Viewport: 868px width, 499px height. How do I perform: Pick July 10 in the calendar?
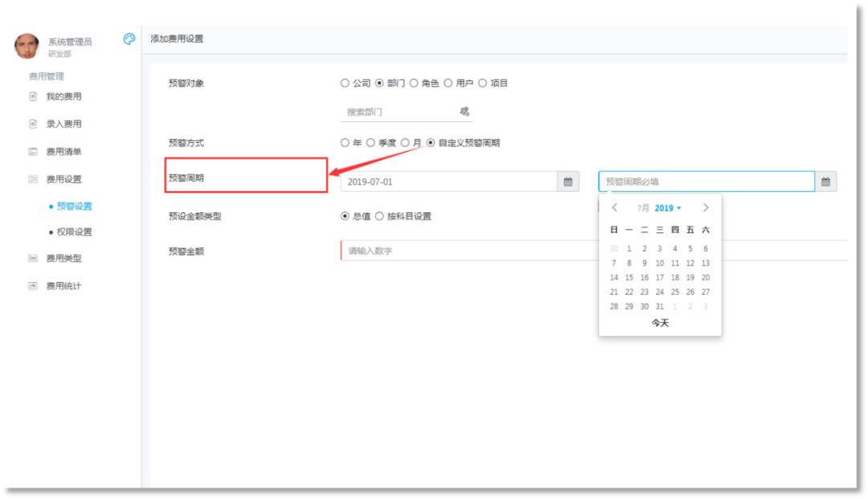(660, 263)
